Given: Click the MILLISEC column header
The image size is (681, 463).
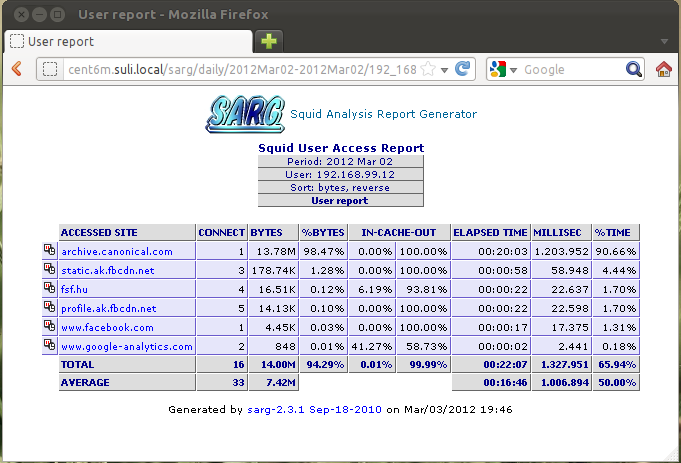Looking at the screenshot, I should tap(561, 232).
